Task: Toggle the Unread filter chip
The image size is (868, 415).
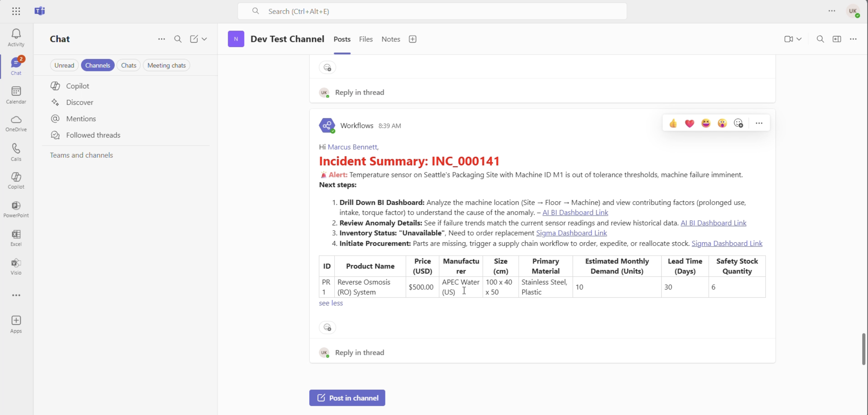Action: [64, 65]
